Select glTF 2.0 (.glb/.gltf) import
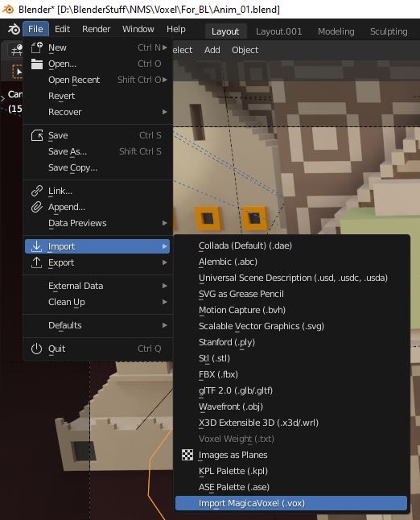420x520 pixels. point(291,390)
